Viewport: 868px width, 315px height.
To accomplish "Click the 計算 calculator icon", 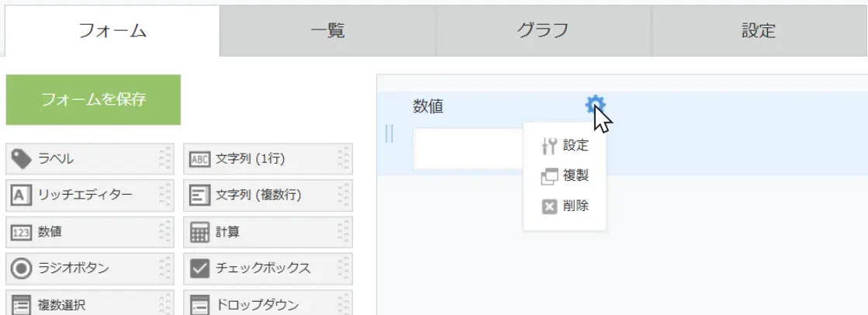I will [199, 231].
